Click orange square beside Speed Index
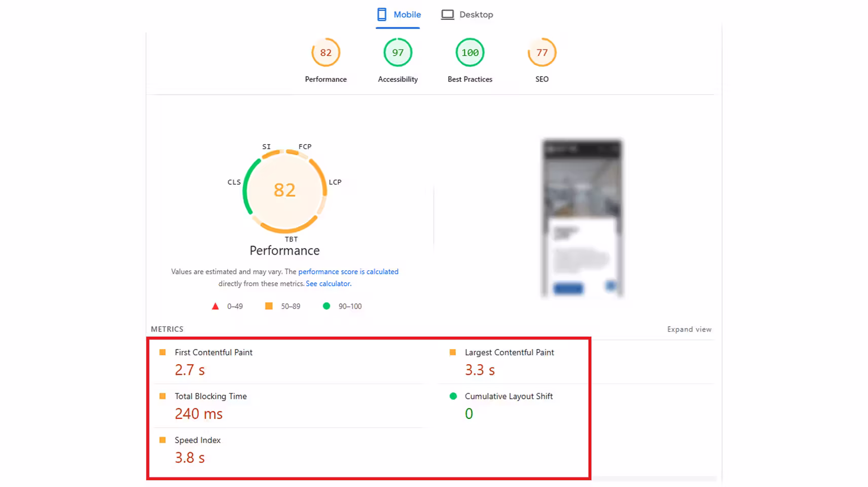 (x=162, y=440)
